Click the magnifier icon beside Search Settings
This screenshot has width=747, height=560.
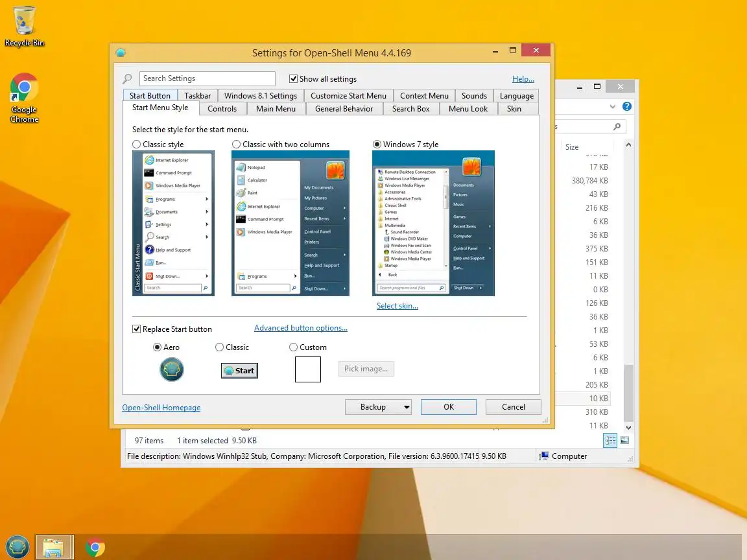[127, 78]
